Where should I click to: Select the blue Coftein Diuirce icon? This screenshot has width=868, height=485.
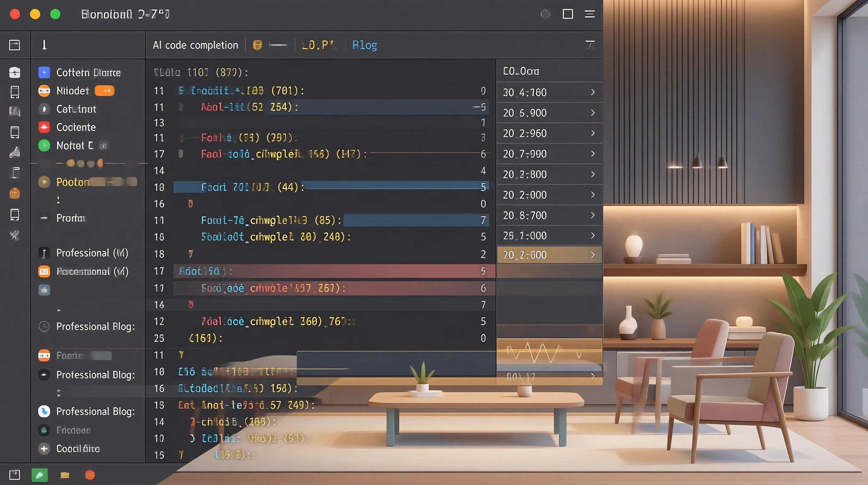[x=44, y=72]
